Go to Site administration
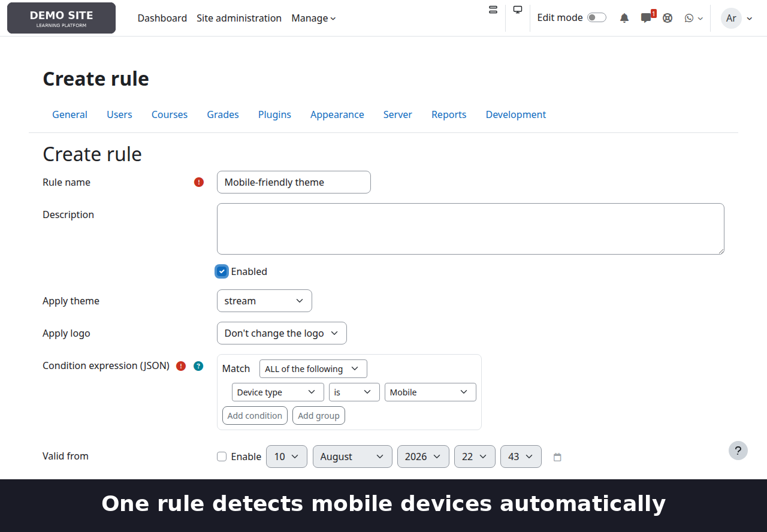Screen dimensions: 767x532 click(x=239, y=18)
